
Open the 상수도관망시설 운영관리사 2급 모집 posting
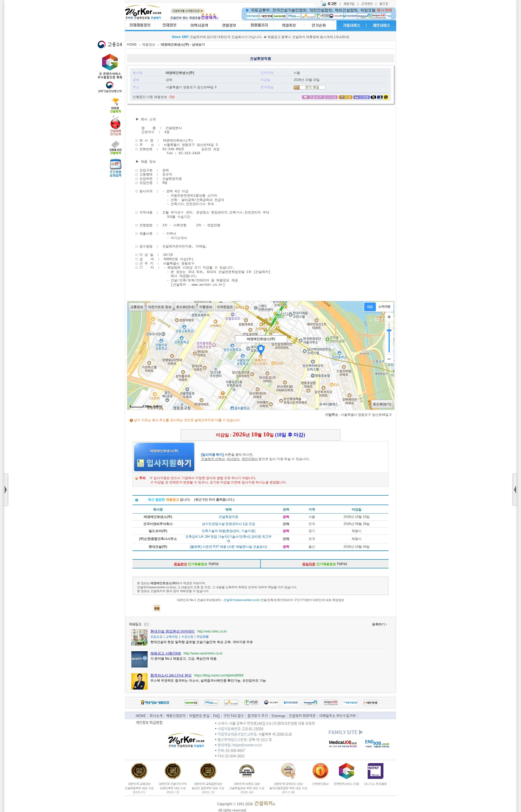pyautogui.click(x=228, y=524)
